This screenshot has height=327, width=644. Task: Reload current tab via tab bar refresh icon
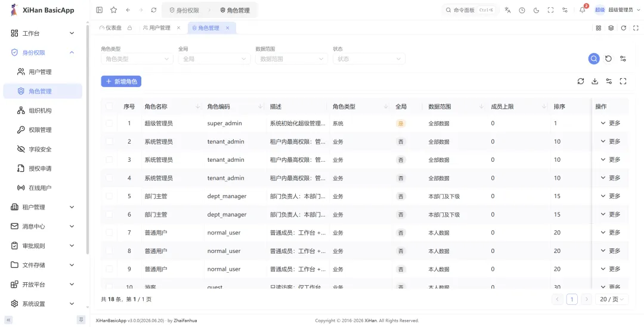624,28
